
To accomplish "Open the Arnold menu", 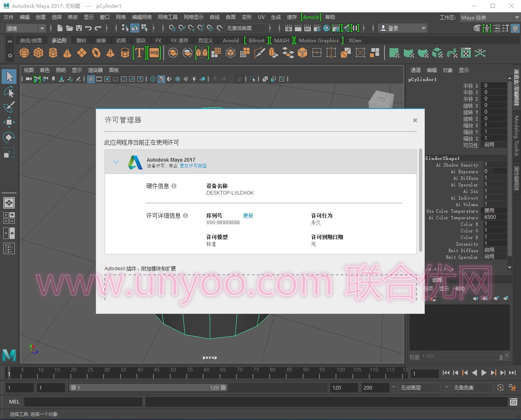I will point(311,17).
